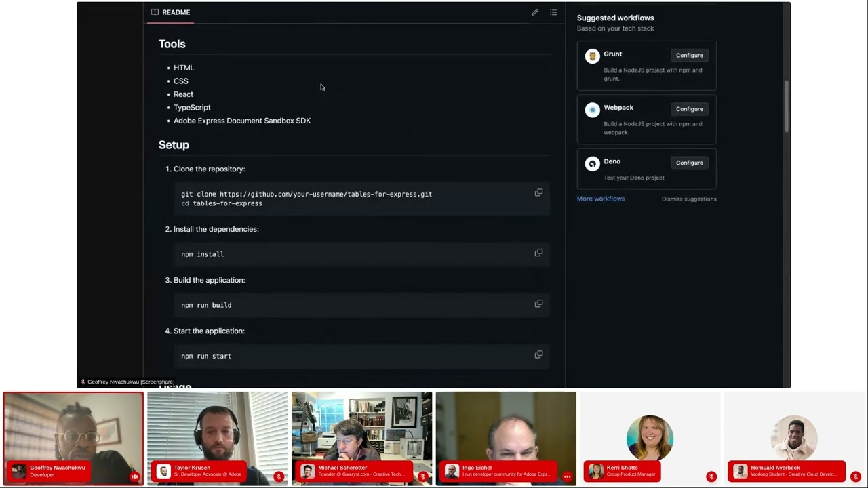
Task: Click the Setup heading
Action: pos(174,145)
